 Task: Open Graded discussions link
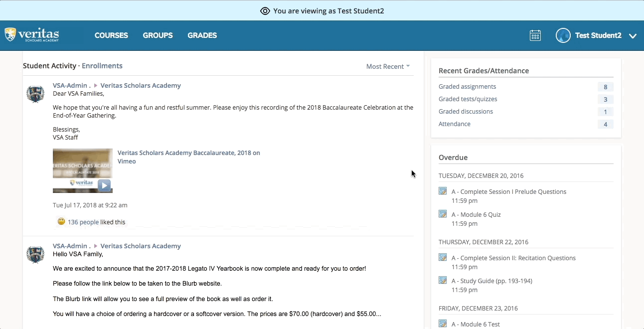466,112
